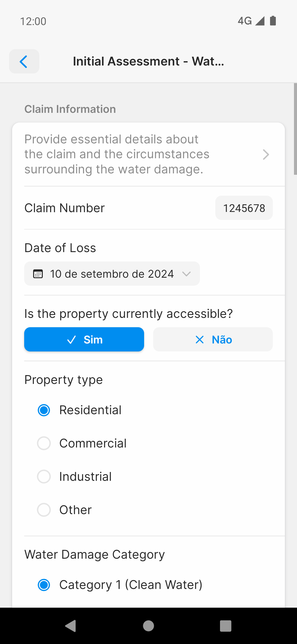
Task: Click the calendar icon in Date of Loss
Action: [38, 274]
